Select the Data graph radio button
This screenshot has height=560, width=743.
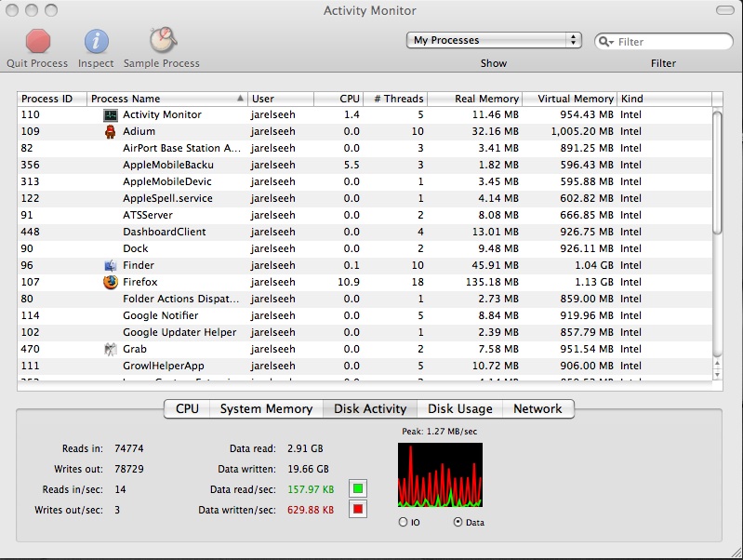pyautogui.click(x=458, y=522)
